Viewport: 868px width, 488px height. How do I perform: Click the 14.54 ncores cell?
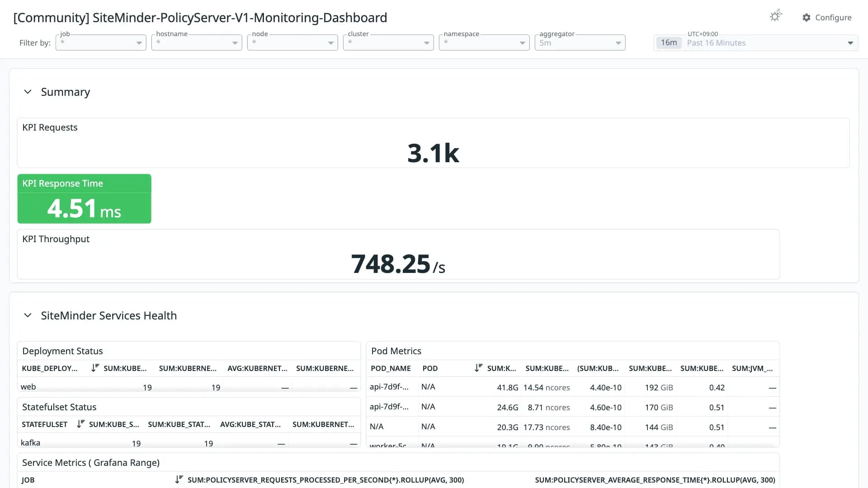click(547, 387)
